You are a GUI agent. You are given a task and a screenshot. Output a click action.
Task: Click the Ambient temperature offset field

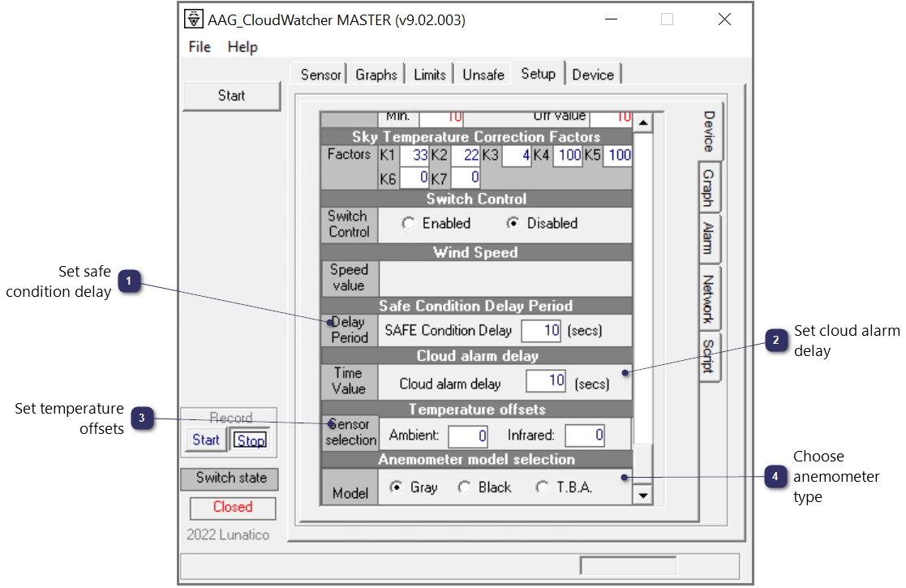468,436
